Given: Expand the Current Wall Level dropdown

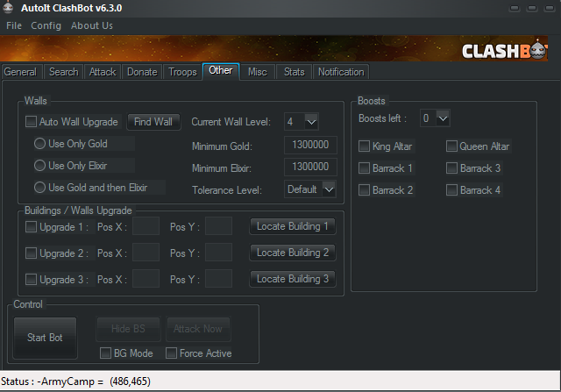Looking at the screenshot, I should click(x=311, y=122).
